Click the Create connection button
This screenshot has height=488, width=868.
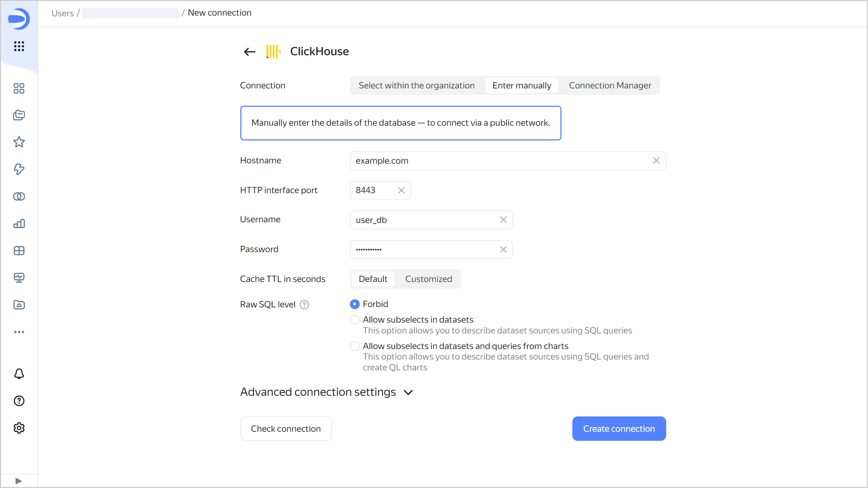[619, 429]
